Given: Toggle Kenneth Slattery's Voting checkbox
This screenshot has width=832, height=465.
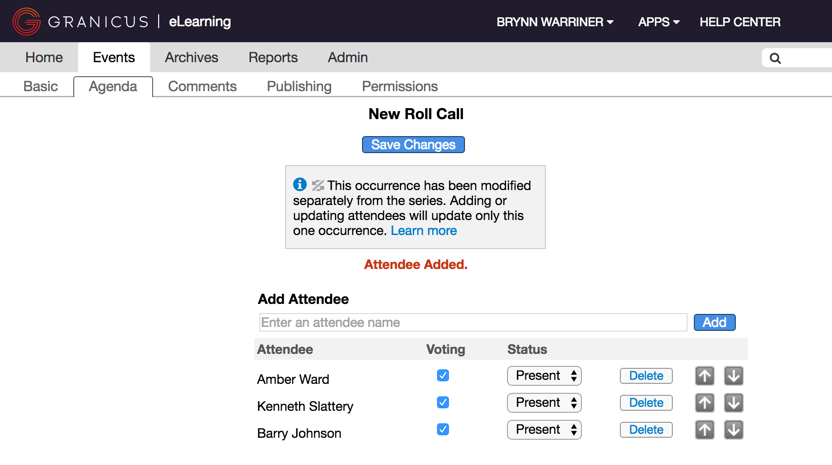Looking at the screenshot, I should click(x=443, y=403).
